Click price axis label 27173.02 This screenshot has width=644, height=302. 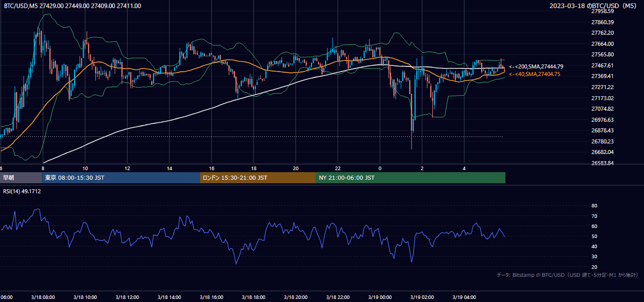pos(603,98)
